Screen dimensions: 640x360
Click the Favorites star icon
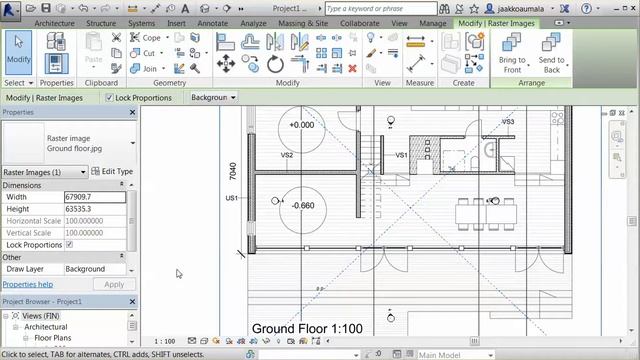point(474,9)
